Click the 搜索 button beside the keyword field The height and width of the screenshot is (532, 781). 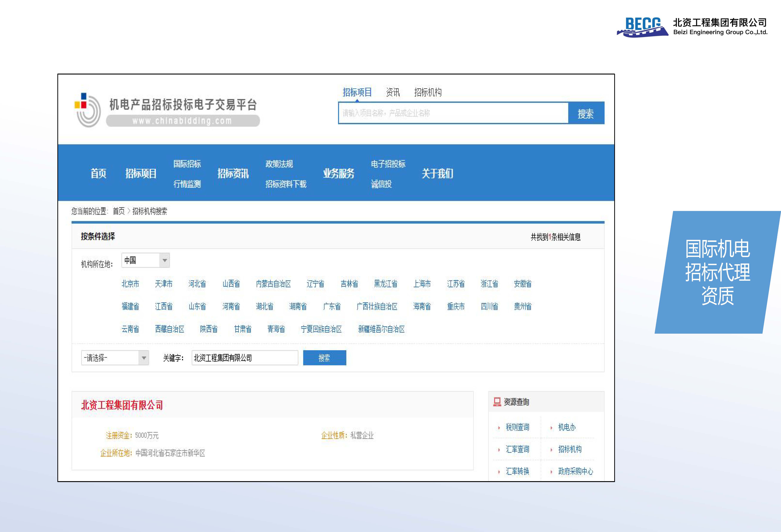coord(325,358)
